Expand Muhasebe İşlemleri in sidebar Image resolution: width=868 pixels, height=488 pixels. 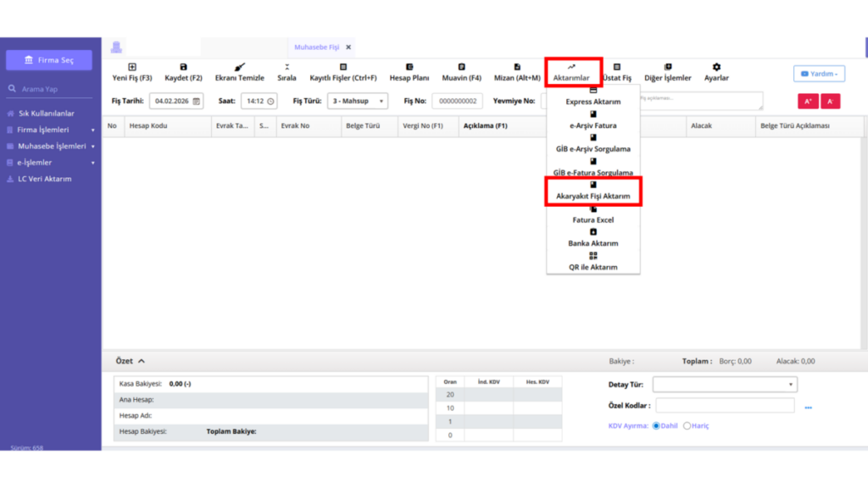(x=50, y=146)
